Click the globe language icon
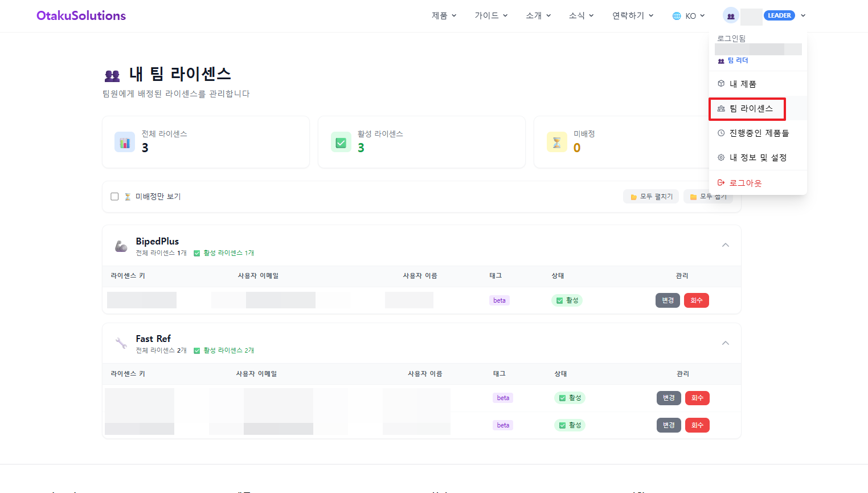868x493 pixels. (x=677, y=16)
